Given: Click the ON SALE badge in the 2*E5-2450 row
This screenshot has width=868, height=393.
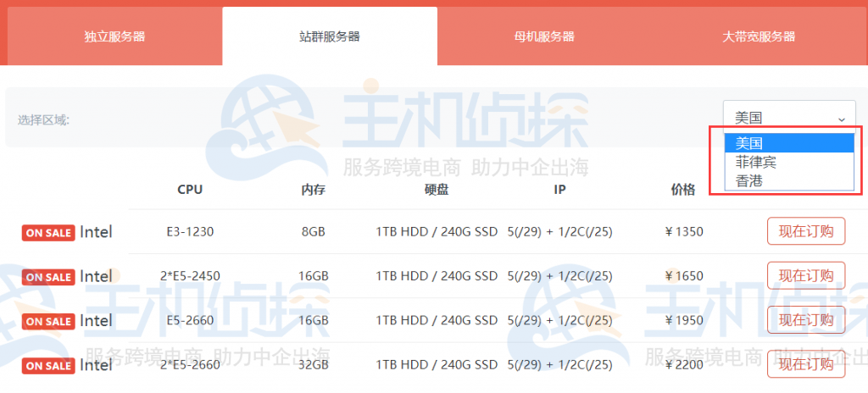Looking at the screenshot, I should [x=48, y=277].
